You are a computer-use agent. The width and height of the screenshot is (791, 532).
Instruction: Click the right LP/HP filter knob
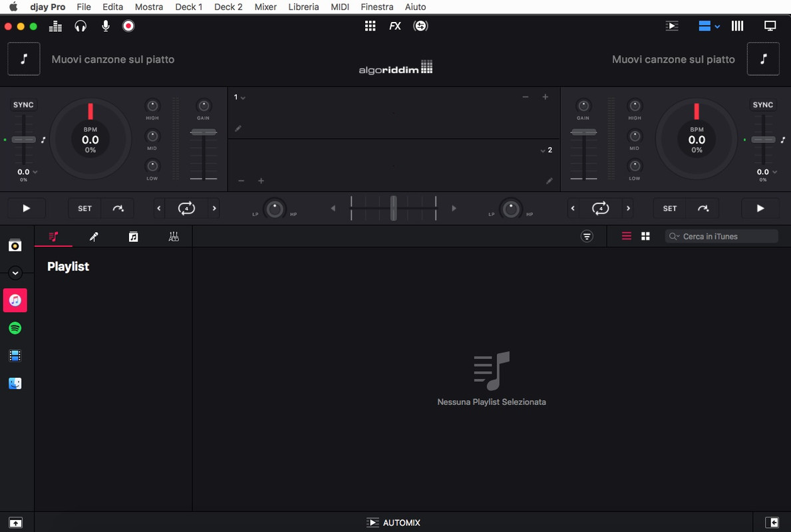tap(510, 208)
